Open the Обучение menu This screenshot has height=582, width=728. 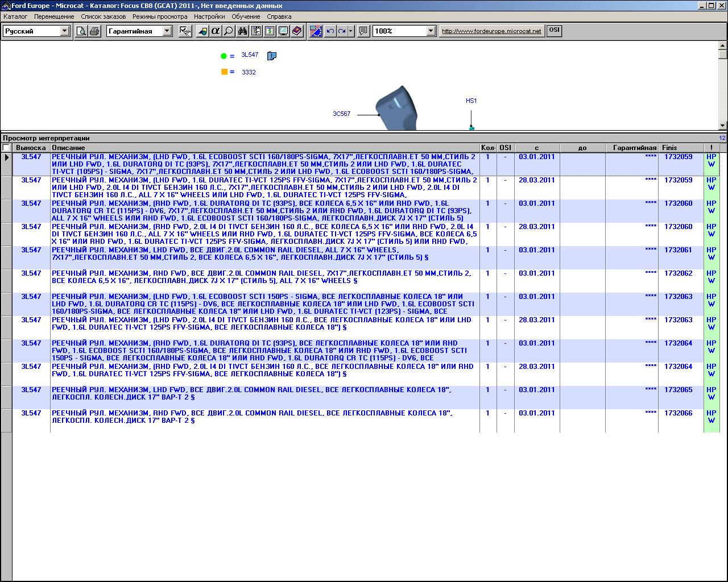(246, 16)
